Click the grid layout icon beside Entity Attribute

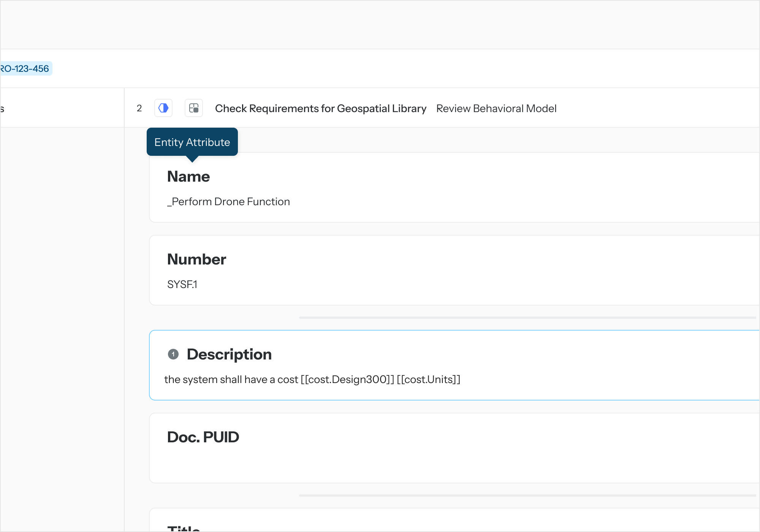click(x=194, y=108)
